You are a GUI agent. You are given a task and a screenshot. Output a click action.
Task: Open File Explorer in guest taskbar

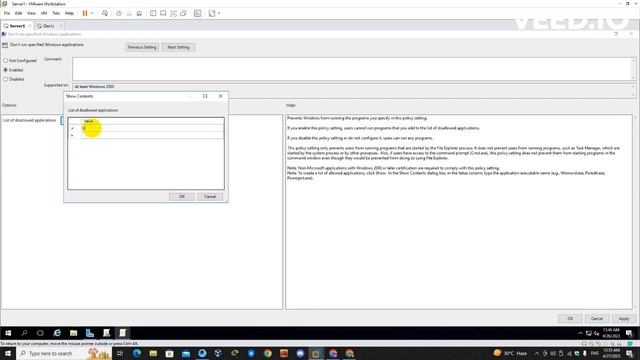point(73,333)
